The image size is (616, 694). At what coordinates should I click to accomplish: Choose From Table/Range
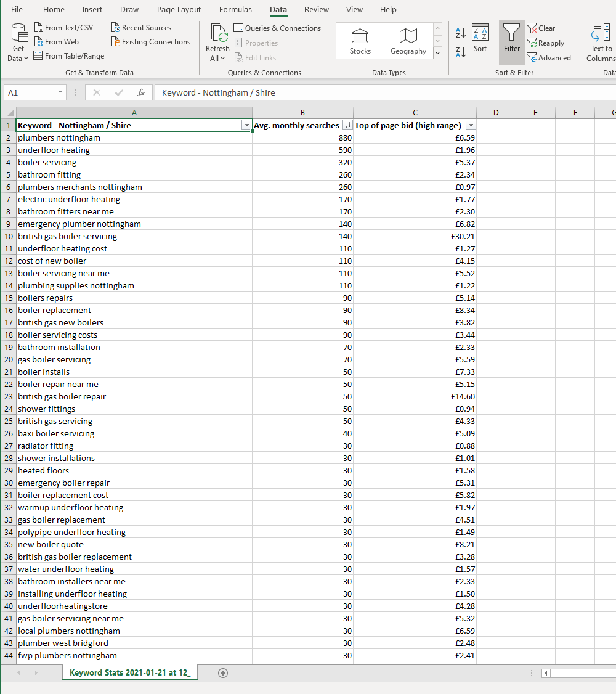point(69,55)
